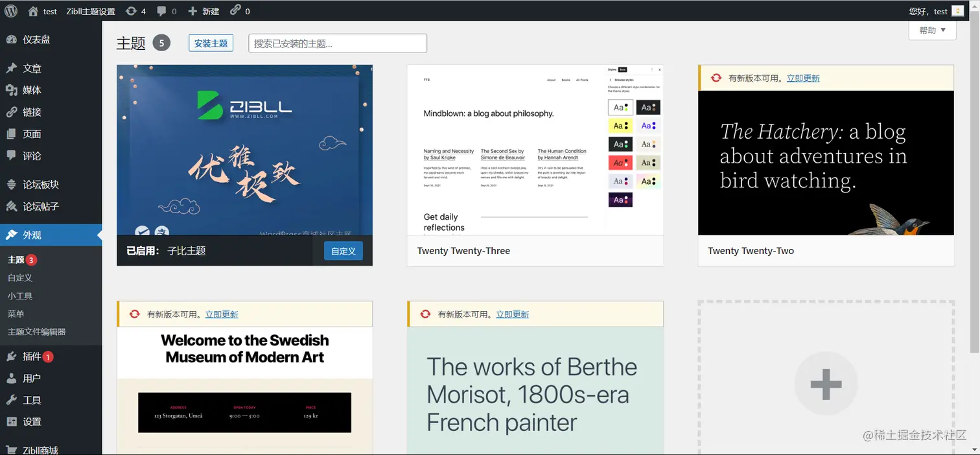Click the 插件 plugin icon in sidebar
This screenshot has height=455, width=980.
(x=12, y=356)
